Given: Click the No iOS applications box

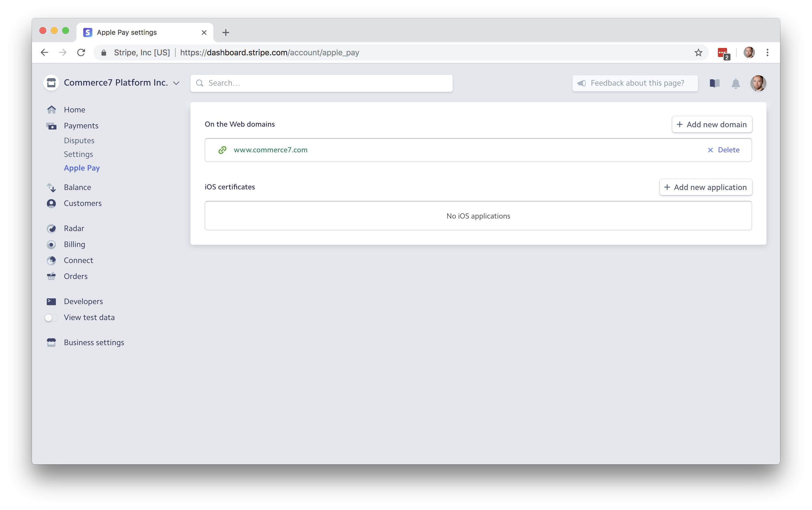Looking at the screenshot, I should [478, 216].
